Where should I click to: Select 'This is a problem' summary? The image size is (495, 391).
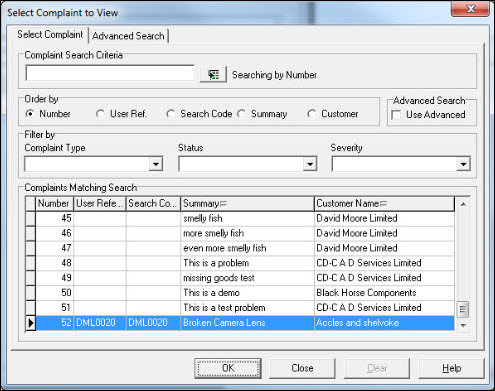[247, 263]
